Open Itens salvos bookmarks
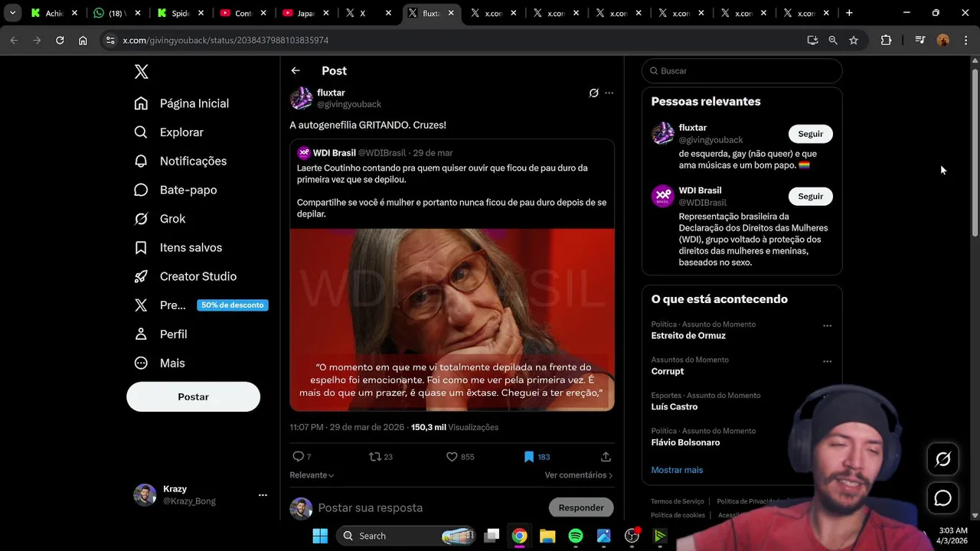Viewport: 980px width, 551px height. coord(178,247)
